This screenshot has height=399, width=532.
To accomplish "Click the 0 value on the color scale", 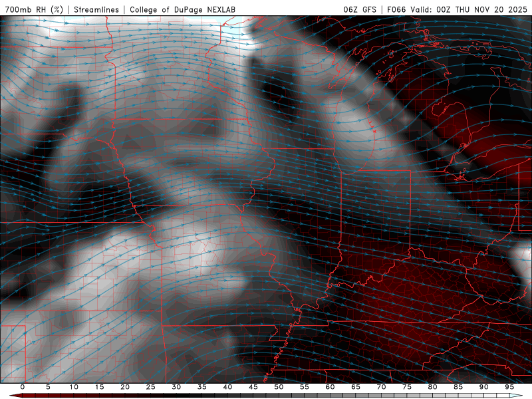I will coord(23,387).
